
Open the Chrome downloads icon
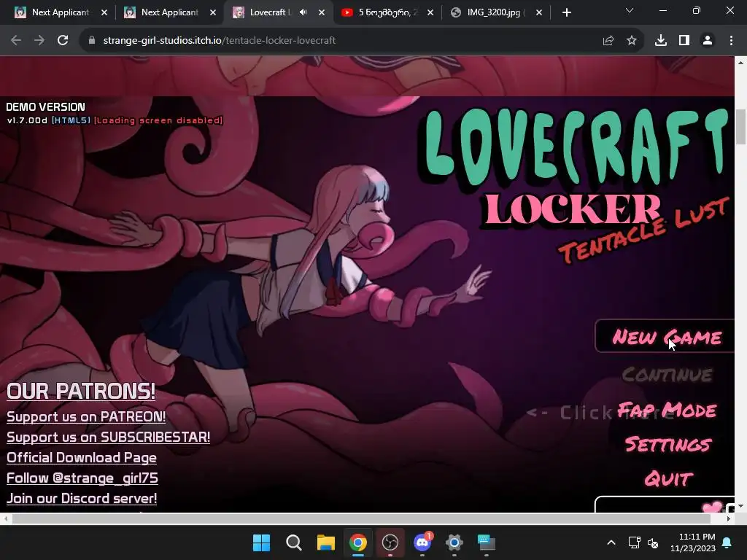tap(661, 41)
